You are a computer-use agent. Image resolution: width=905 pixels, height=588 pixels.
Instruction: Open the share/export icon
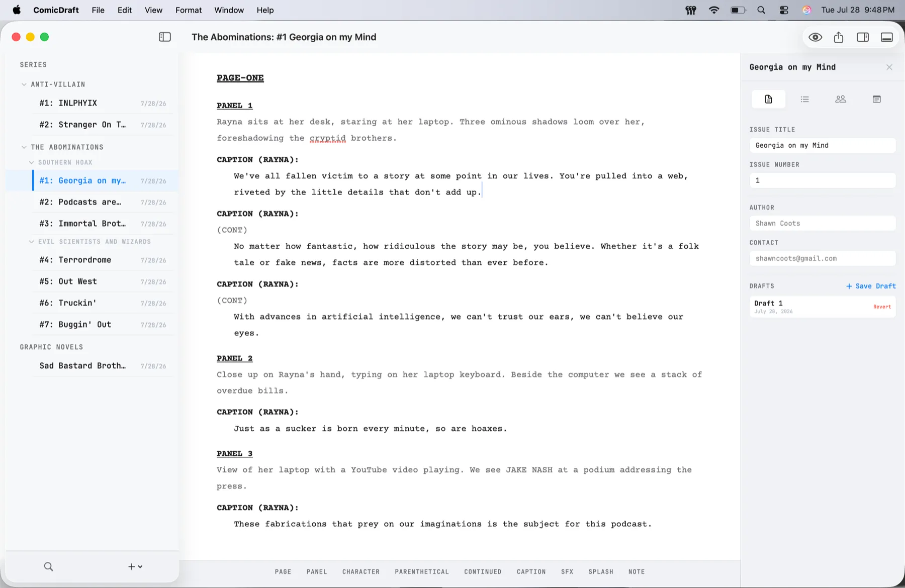(x=839, y=37)
